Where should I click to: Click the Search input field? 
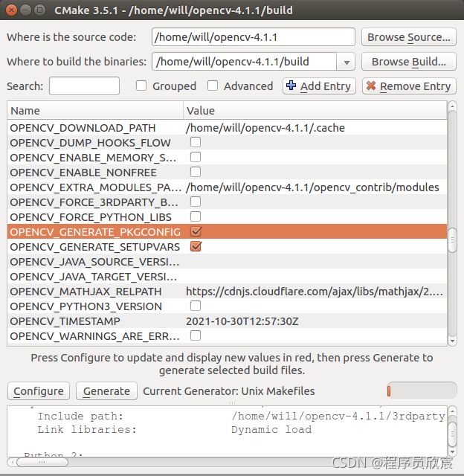pyautogui.click(x=84, y=86)
